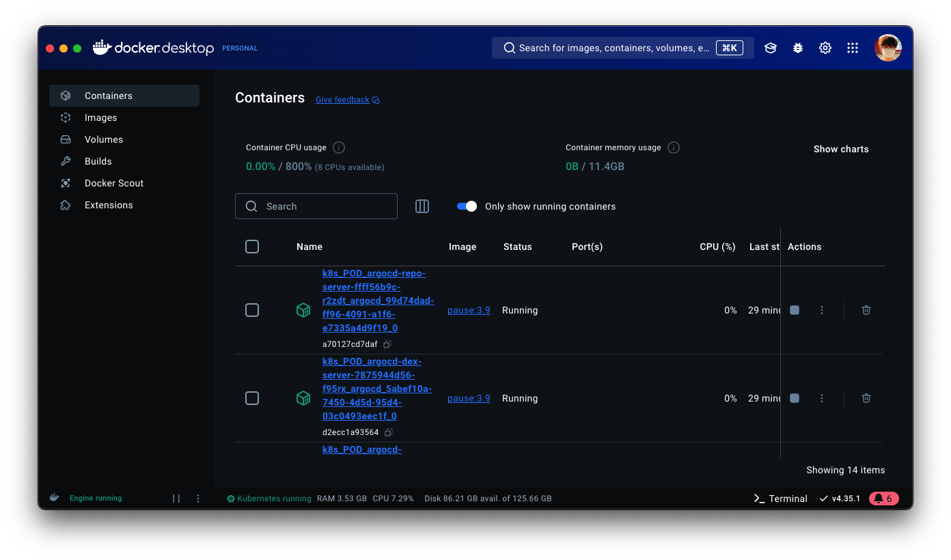
Task: Click 'RAM 3.53 GB' status entry
Action: click(x=342, y=499)
